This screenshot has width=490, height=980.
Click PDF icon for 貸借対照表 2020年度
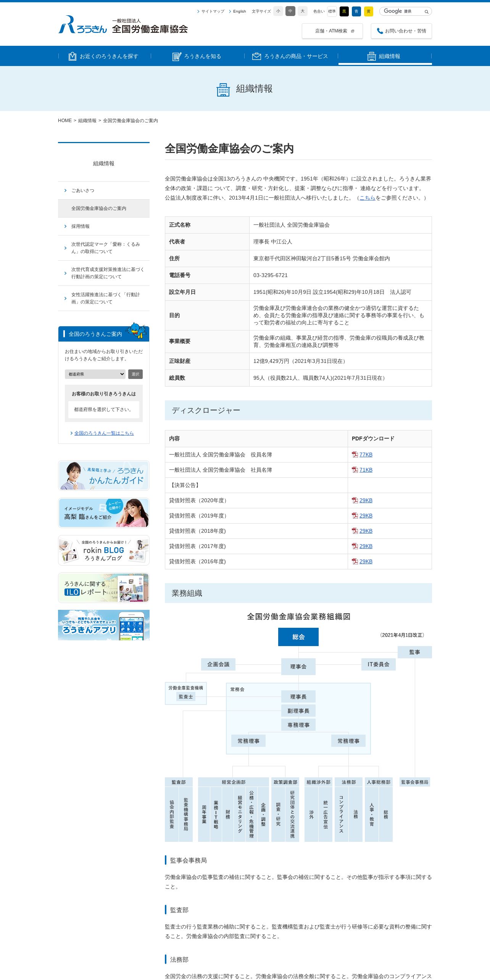click(x=355, y=500)
